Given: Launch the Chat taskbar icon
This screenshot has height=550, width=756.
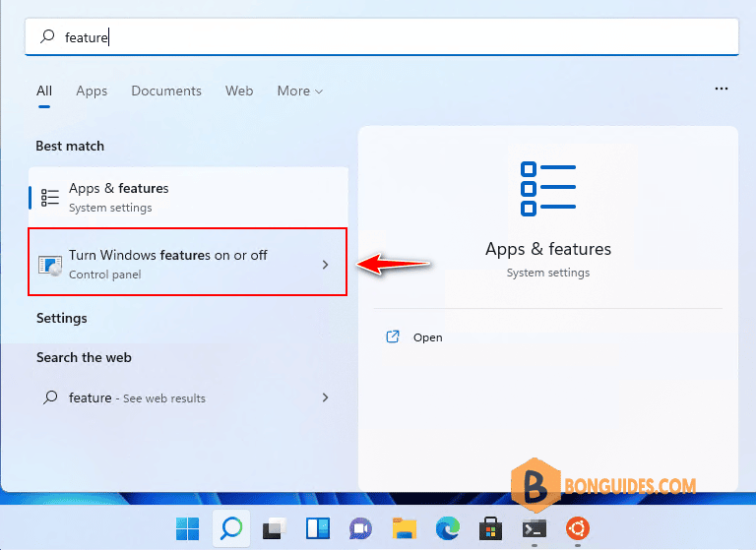Looking at the screenshot, I should 360,528.
